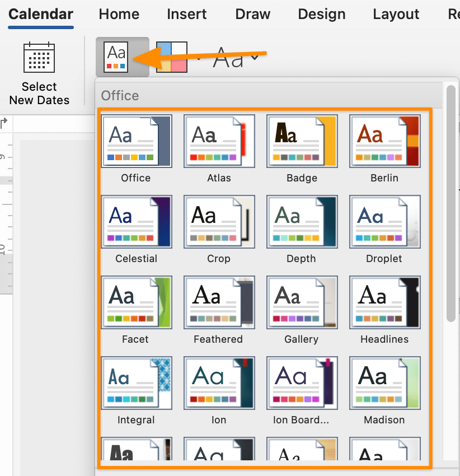Apply the Celestial theme
This screenshot has height=476, width=460.
click(x=137, y=222)
